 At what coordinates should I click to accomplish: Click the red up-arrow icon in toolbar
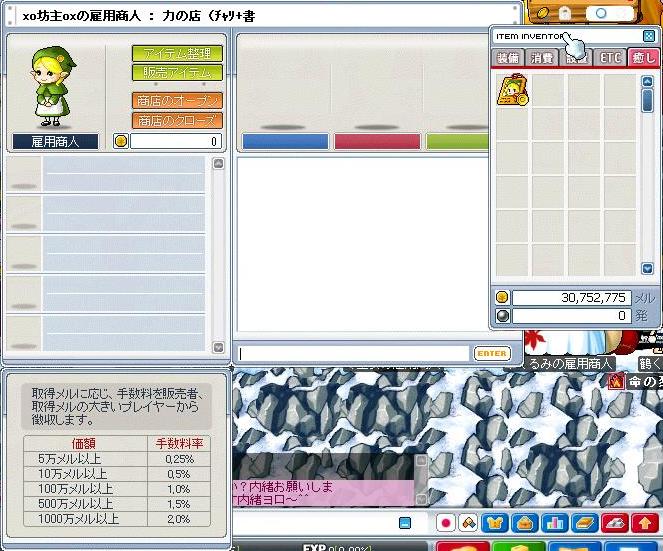point(645,523)
